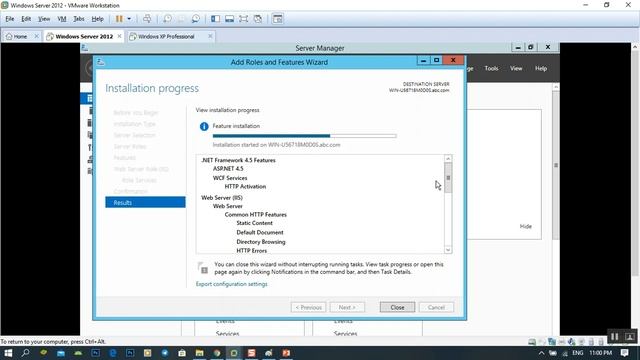This screenshot has height=360, width=640.
Task: Select 'HTTP Activation' in the features list
Action: tap(245, 187)
